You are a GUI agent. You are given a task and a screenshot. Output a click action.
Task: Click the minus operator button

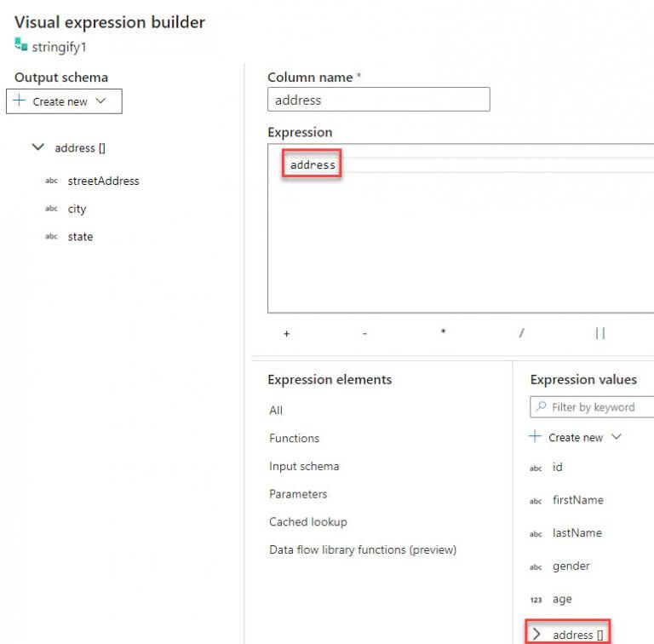pyautogui.click(x=364, y=334)
